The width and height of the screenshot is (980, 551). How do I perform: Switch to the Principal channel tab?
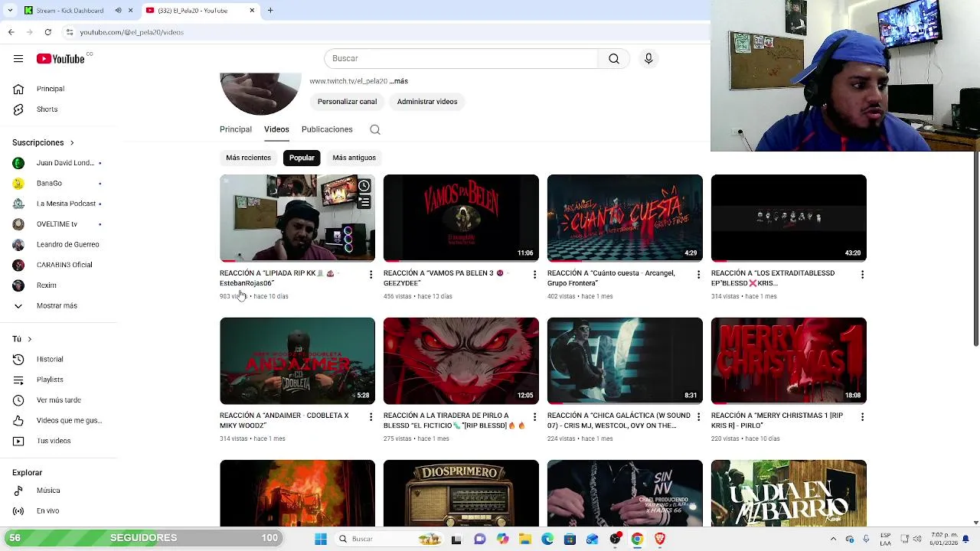[x=236, y=129]
